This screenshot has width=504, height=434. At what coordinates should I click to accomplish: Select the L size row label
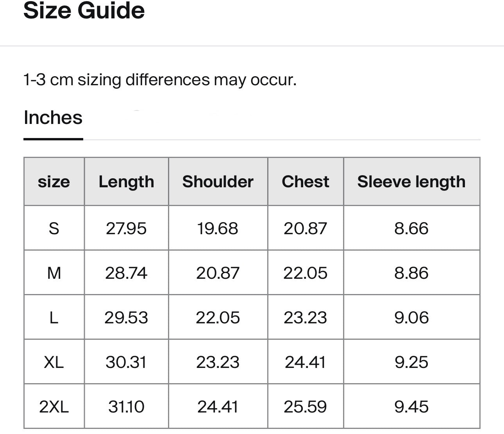[x=54, y=317]
